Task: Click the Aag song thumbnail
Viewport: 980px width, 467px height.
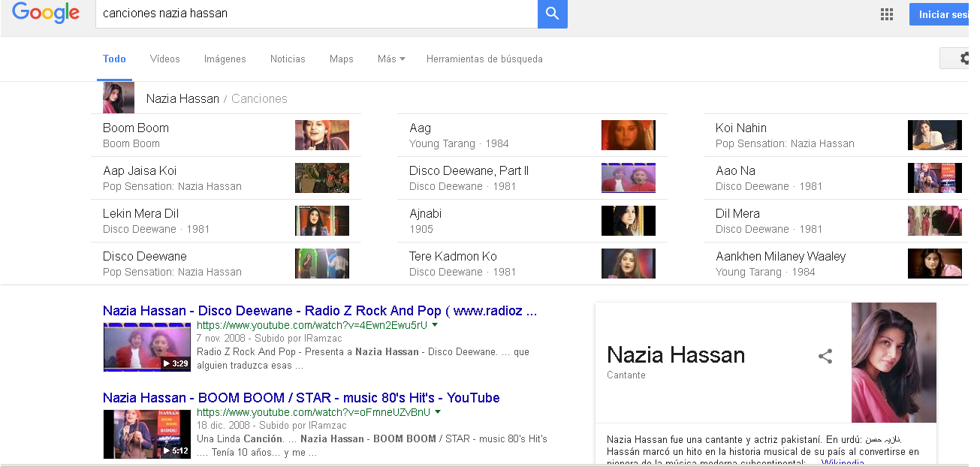Action: pos(629,135)
